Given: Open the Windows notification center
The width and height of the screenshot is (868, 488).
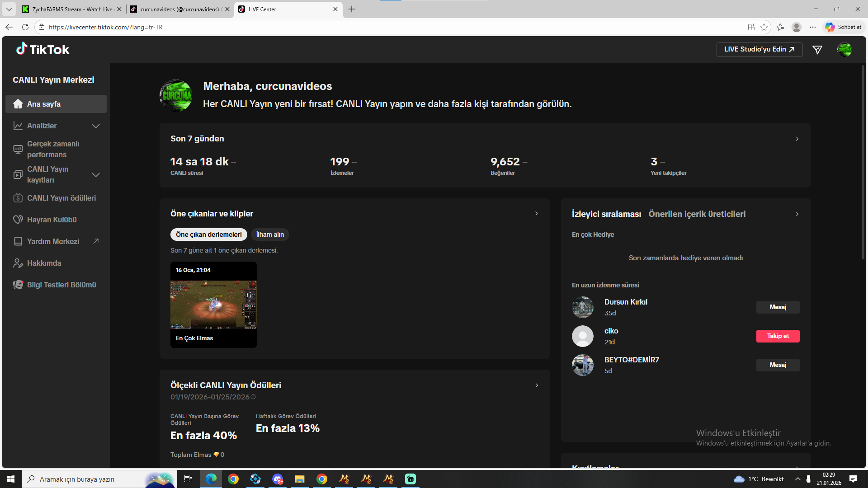Looking at the screenshot, I should [x=853, y=479].
